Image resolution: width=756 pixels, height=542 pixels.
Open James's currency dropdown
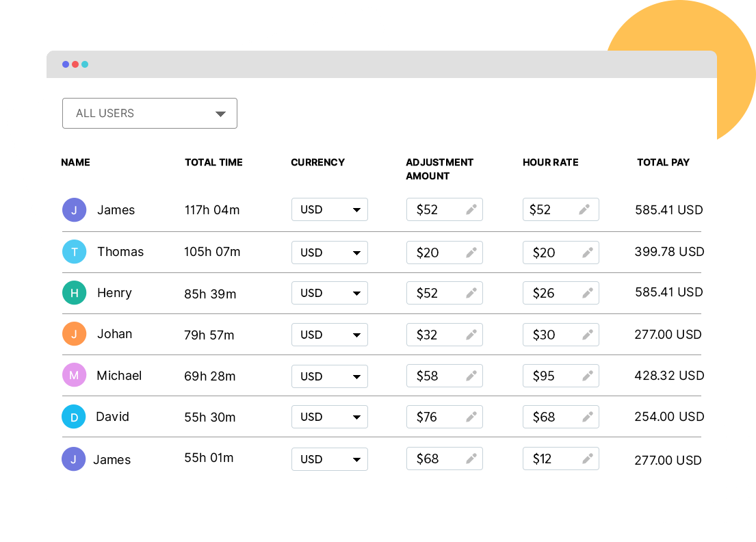pos(329,209)
